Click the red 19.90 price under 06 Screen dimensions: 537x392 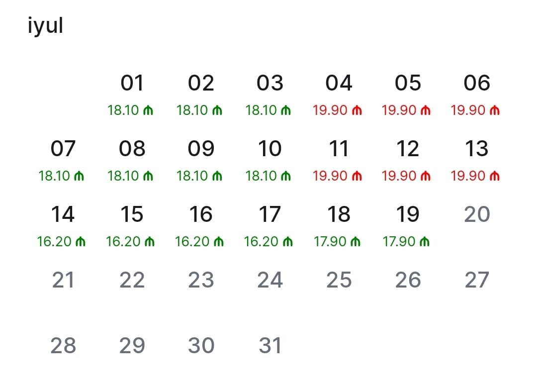[468, 110]
